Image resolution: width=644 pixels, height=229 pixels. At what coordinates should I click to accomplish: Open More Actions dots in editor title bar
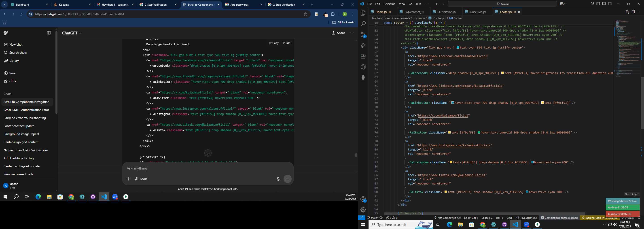pos(639,12)
